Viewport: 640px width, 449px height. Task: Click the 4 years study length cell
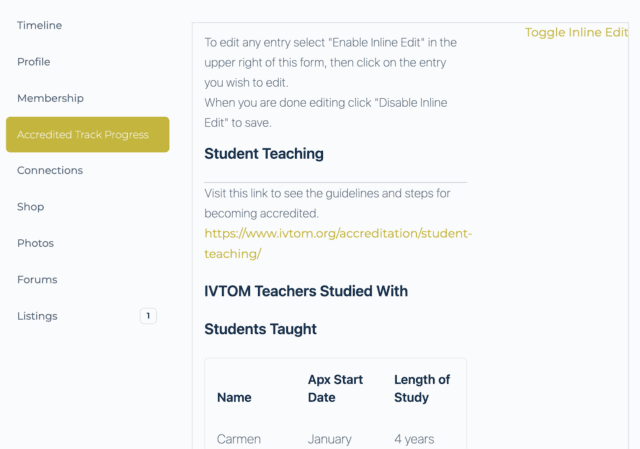(x=414, y=439)
